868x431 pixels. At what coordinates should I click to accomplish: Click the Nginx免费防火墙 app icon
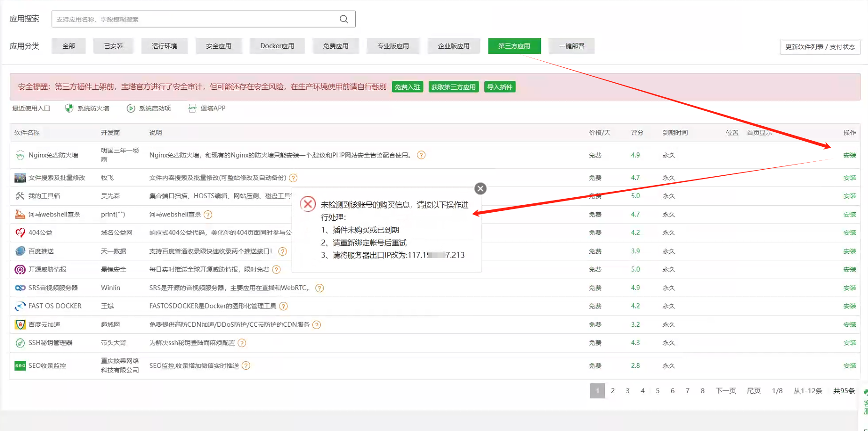coord(20,155)
